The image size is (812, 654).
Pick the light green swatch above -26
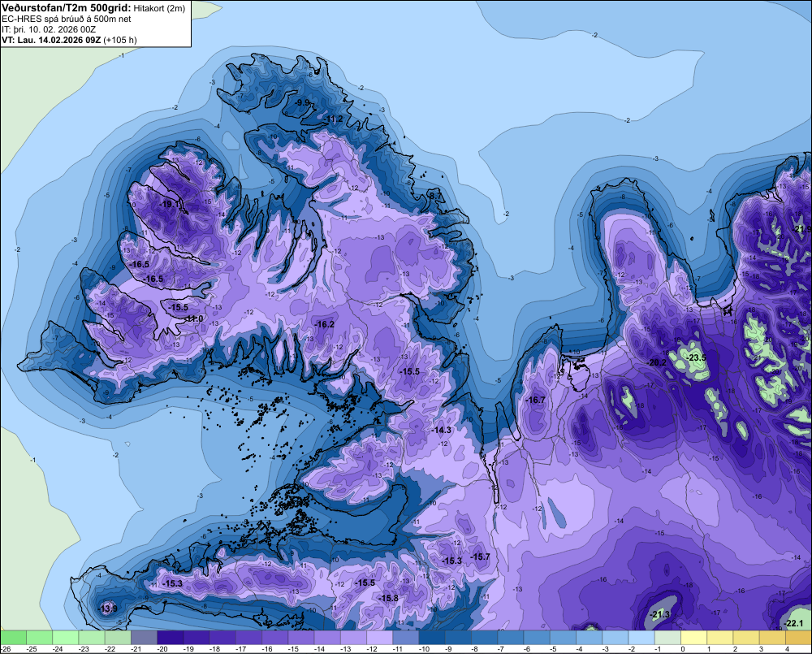pos(13,638)
